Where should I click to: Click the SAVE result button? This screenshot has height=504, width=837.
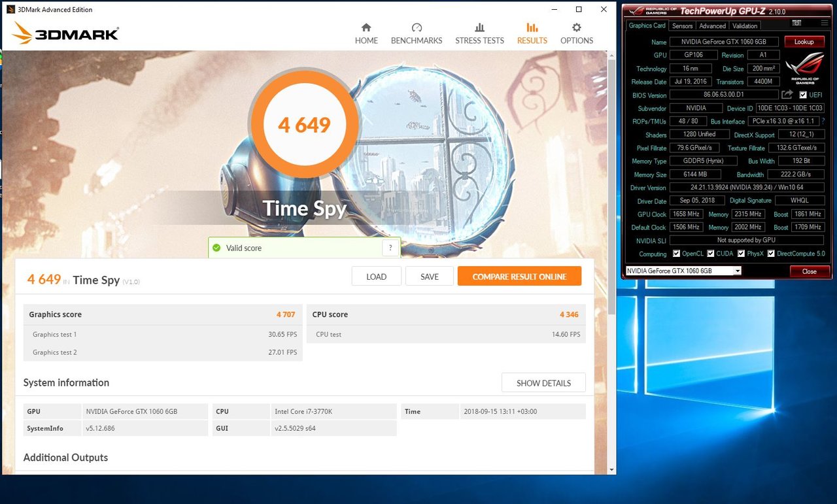(x=430, y=277)
